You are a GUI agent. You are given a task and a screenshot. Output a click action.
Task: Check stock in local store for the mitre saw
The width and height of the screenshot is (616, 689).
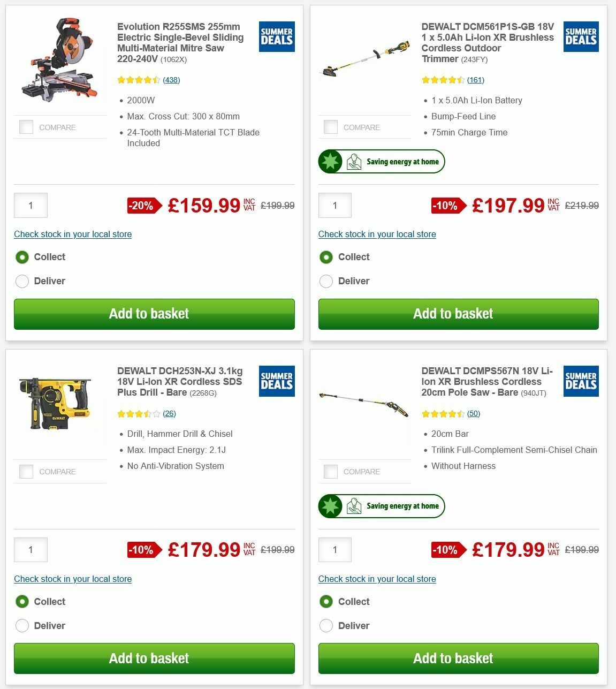[73, 234]
